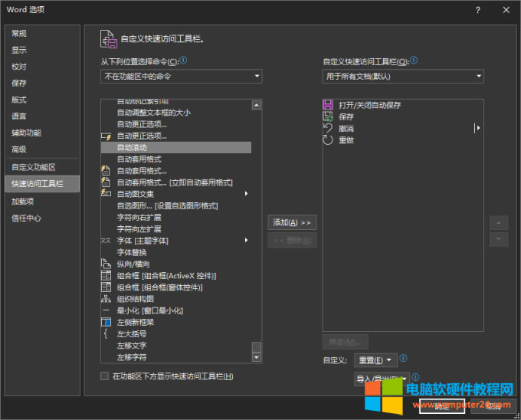Select the 自动滚动 command in list
521x420 pixels.
coord(132,147)
